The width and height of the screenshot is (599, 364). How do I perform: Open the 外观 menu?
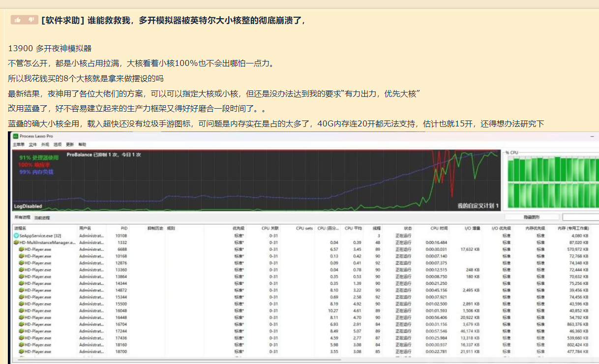point(45,145)
